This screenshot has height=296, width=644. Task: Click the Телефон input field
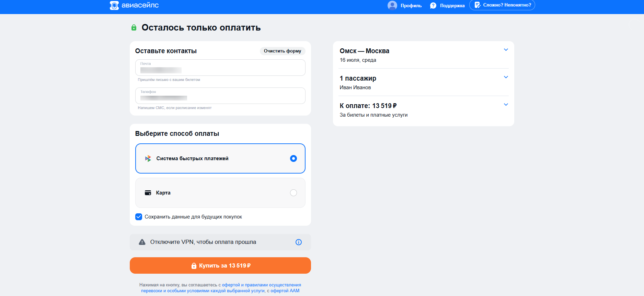220,96
